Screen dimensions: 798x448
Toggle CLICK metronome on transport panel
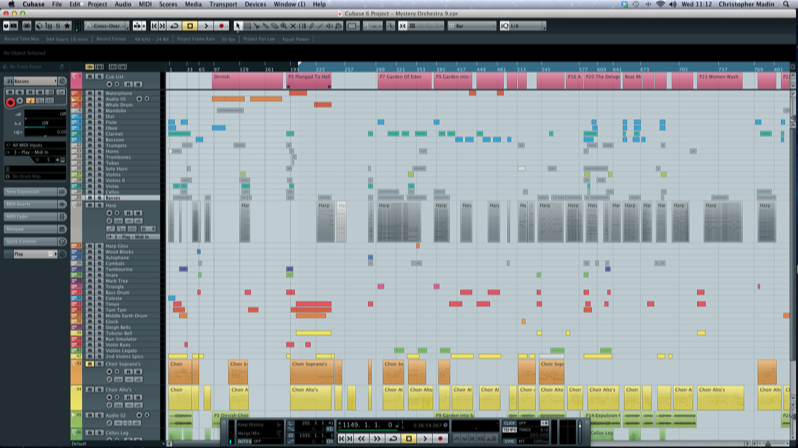tap(509, 423)
